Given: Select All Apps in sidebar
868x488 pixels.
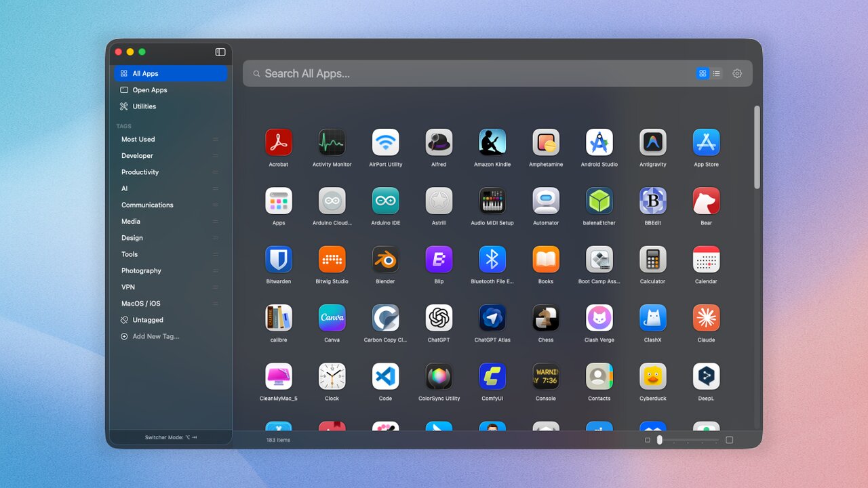Looking at the screenshot, I should pyautogui.click(x=171, y=73).
